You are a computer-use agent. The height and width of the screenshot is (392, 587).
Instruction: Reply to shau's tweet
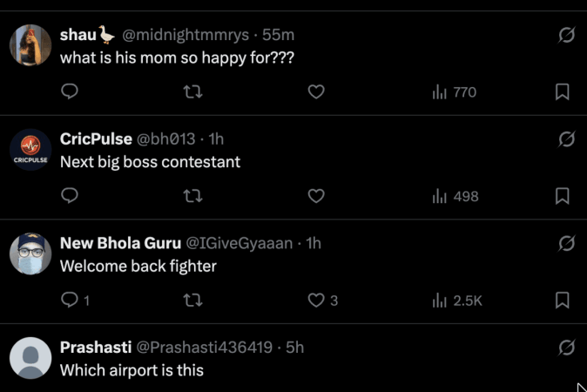[70, 91]
